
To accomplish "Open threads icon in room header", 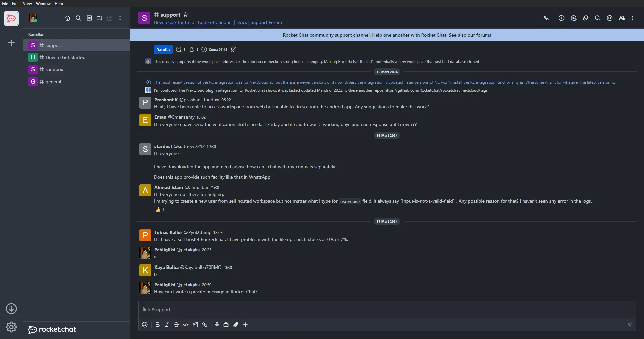I will [574, 18].
